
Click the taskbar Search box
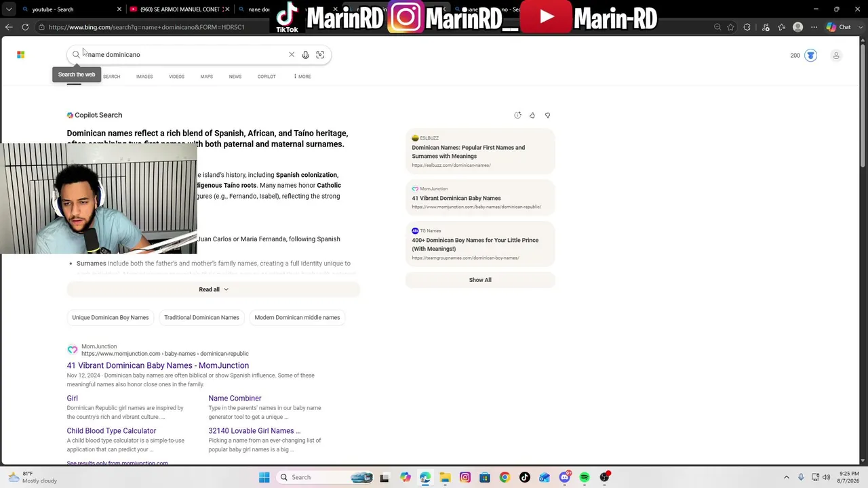pyautogui.click(x=325, y=477)
